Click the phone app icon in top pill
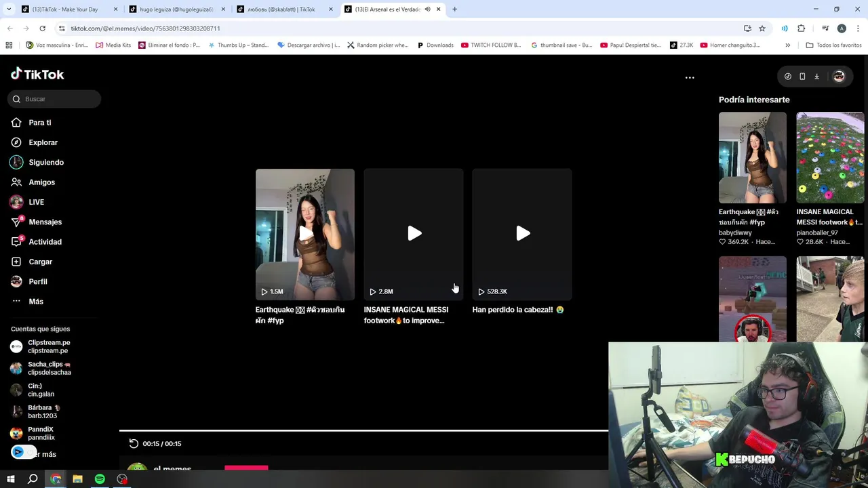868x488 pixels. coord(802,77)
